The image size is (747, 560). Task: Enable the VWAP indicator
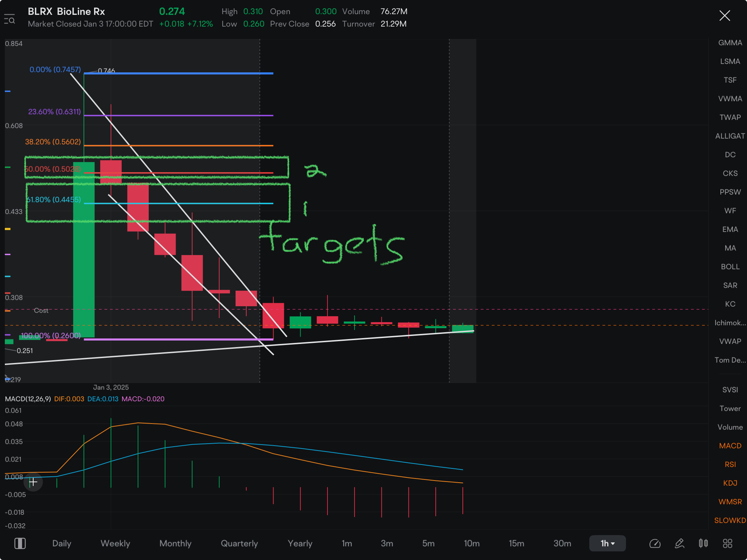pyautogui.click(x=730, y=342)
